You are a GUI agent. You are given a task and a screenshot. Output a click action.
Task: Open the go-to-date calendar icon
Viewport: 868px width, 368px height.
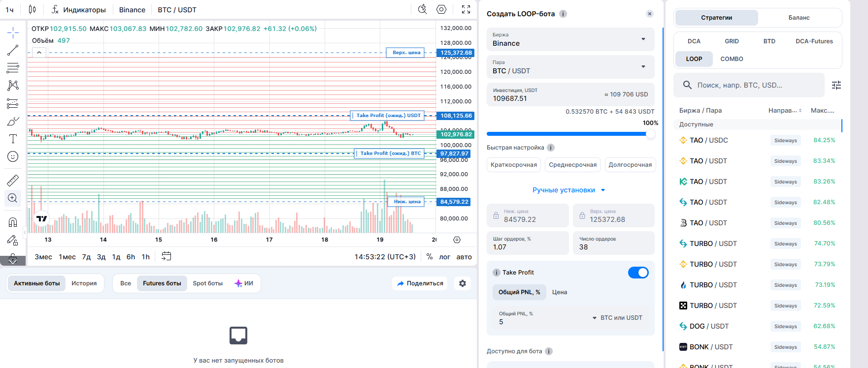[167, 256]
